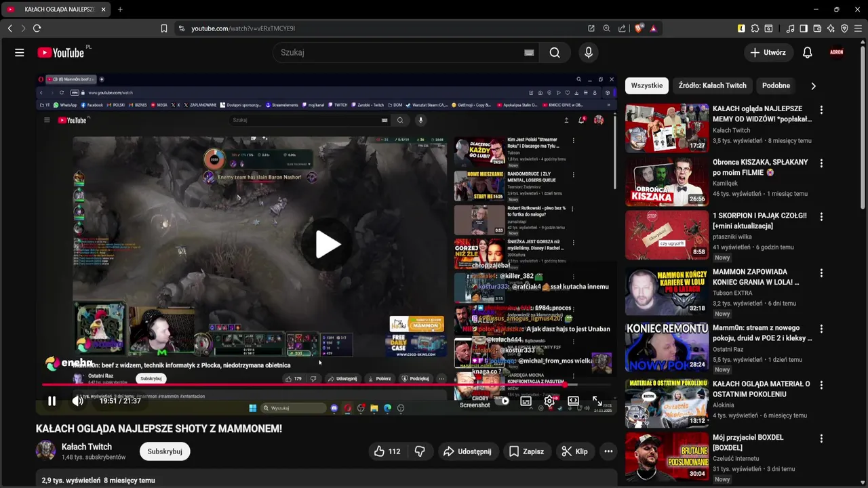The width and height of the screenshot is (868, 488).
Task: Go to the YouTube home logo
Action: point(60,52)
